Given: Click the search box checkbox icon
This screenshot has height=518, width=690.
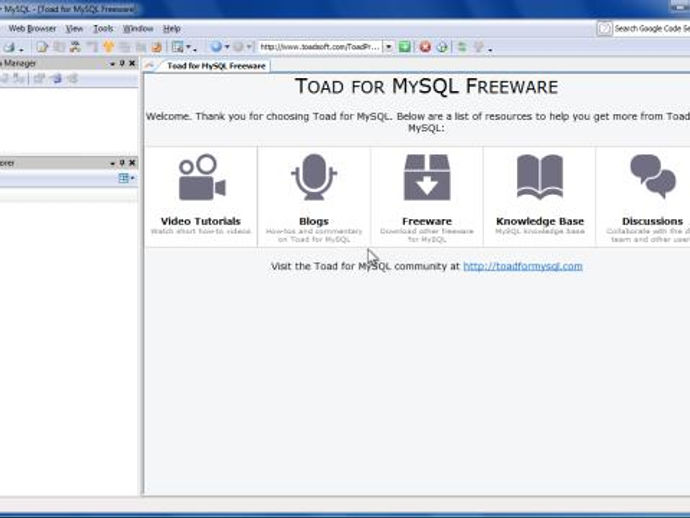Looking at the screenshot, I should coord(604,29).
